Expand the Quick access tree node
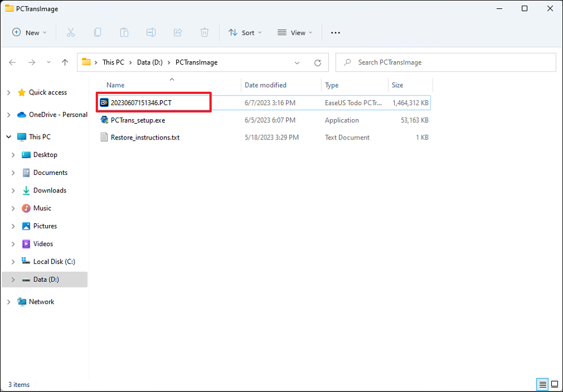This screenshot has width=563, height=392. (8, 93)
